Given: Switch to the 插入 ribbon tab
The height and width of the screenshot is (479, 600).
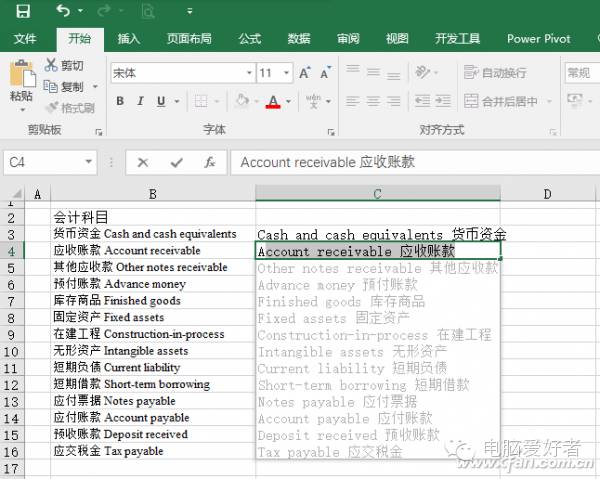Looking at the screenshot, I should (129, 39).
